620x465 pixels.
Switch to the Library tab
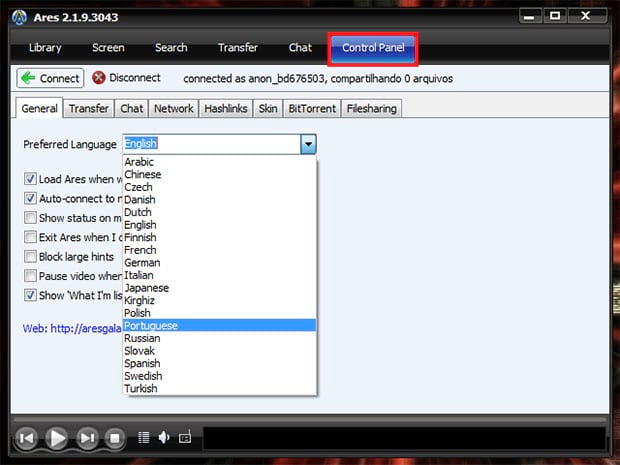pos(45,47)
